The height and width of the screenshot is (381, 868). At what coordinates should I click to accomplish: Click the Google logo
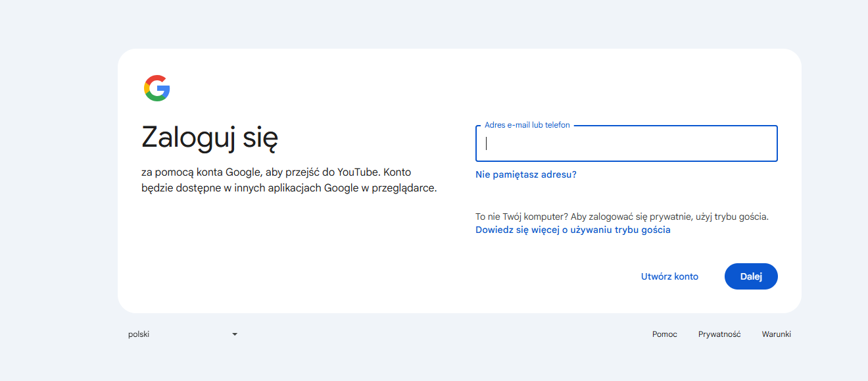(157, 88)
